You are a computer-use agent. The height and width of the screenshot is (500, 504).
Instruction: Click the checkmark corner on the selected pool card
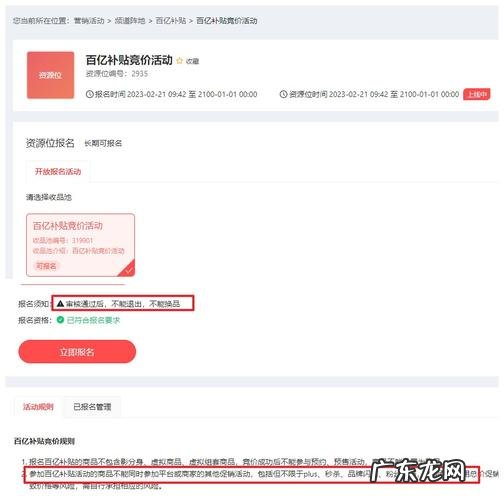(x=128, y=270)
